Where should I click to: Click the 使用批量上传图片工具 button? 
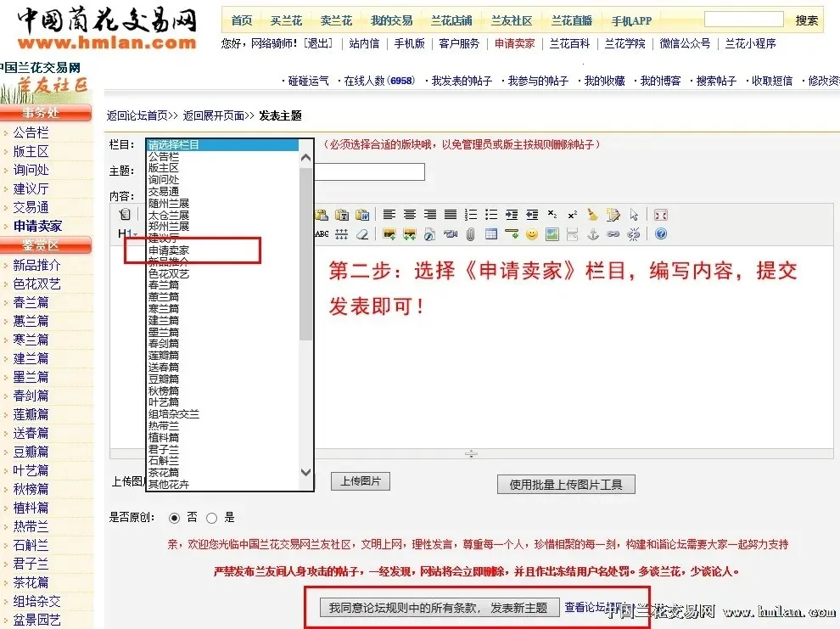[566, 485]
